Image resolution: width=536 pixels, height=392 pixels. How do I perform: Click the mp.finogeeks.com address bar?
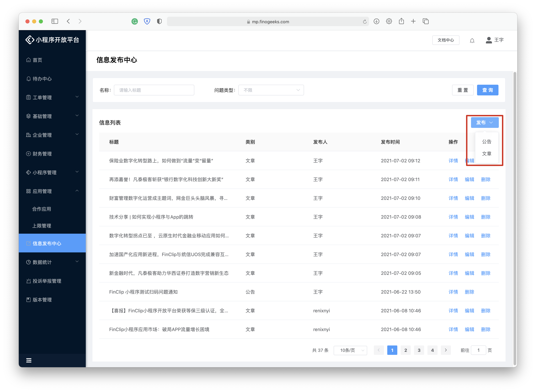click(268, 22)
